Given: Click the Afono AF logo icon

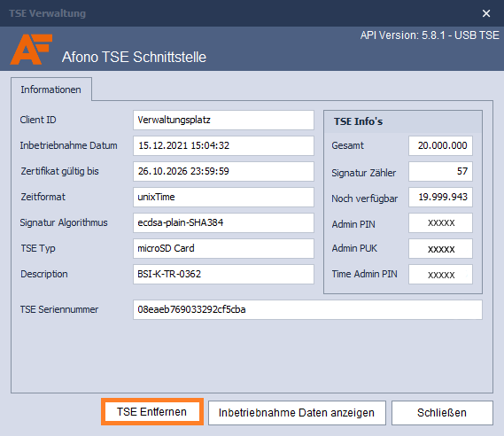Looking at the screenshot, I should click(x=31, y=50).
